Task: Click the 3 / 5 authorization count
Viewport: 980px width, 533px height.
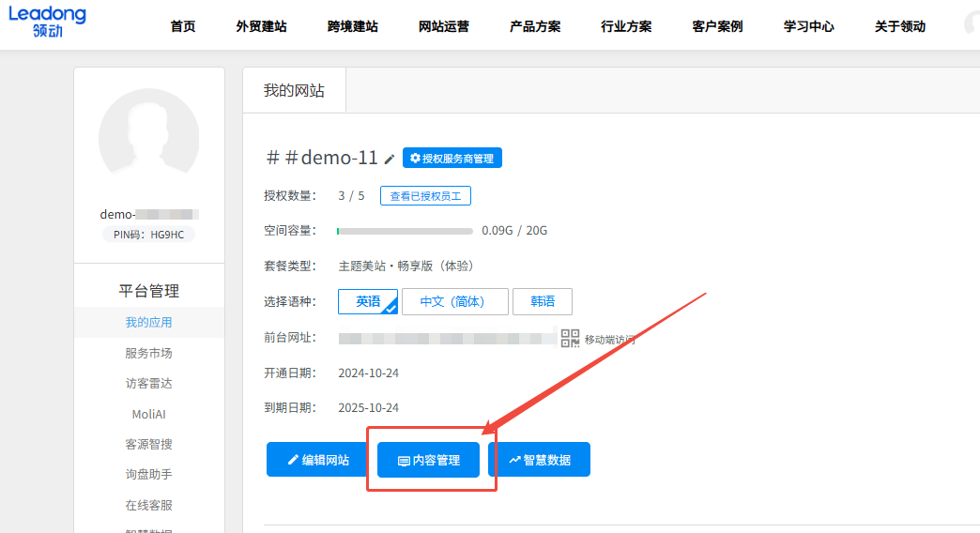Action: pyautogui.click(x=351, y=195)
